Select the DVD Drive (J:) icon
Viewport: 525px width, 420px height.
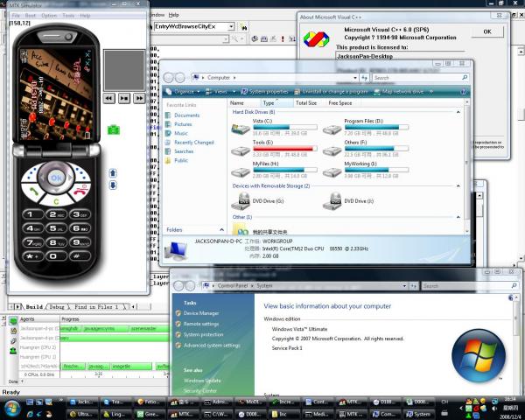332,201
